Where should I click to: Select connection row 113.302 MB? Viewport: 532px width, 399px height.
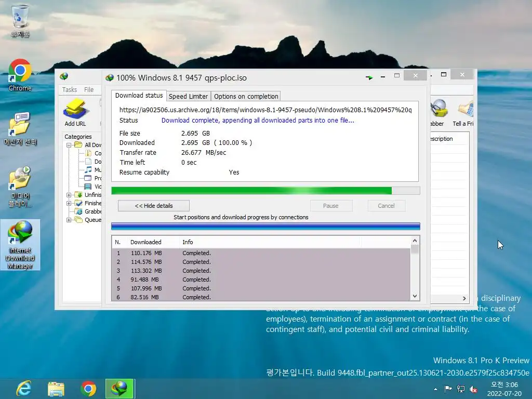(261, 271)
